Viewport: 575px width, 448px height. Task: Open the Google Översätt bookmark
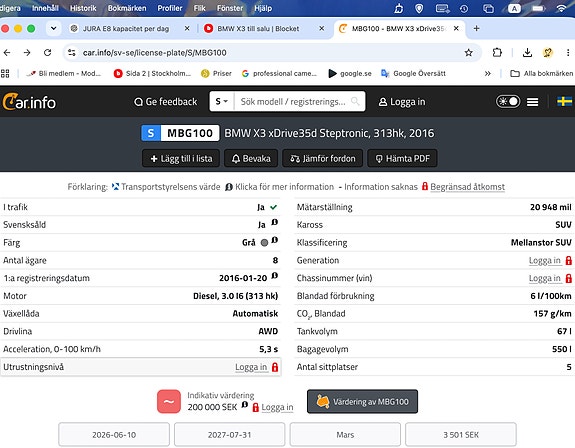[414, 74]
